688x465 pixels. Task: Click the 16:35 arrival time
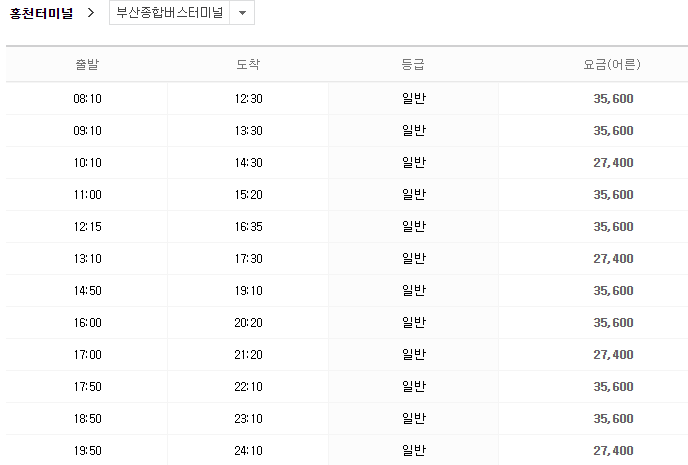(x=249, y=227)
